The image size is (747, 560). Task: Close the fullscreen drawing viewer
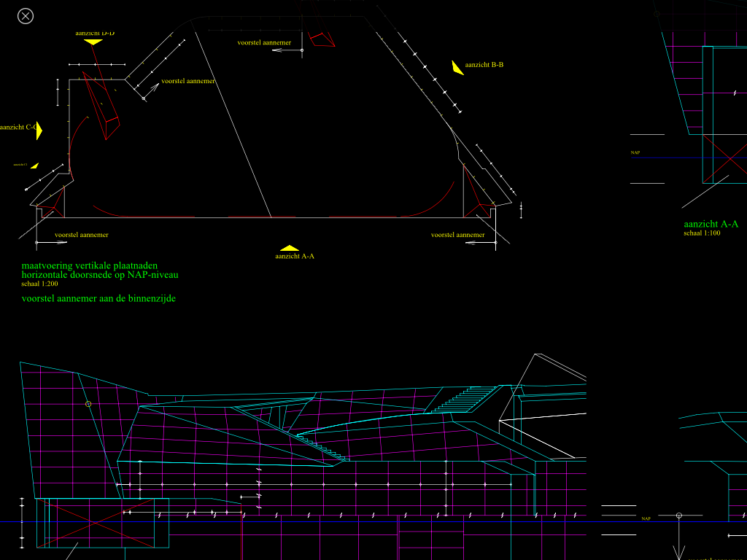click(26, 16)
